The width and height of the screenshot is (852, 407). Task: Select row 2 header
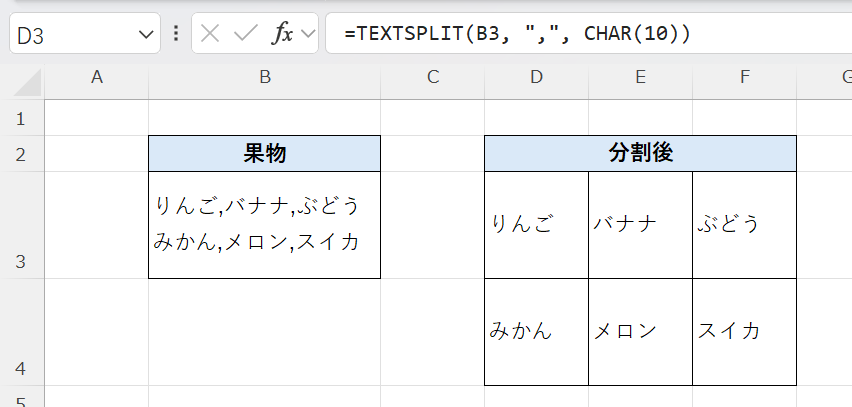[22, 153]
